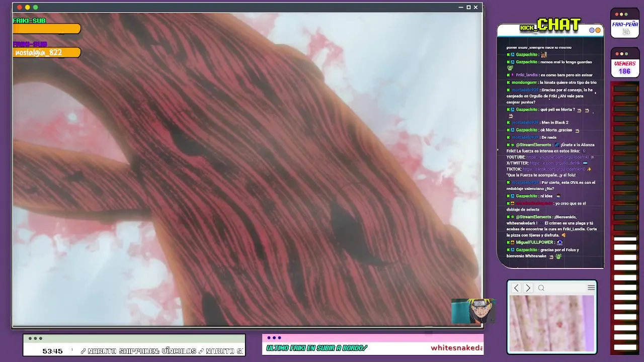Click the KICK_CHAT title logo
The height and width of the screenshot is (362, 644).
(550, 25)
